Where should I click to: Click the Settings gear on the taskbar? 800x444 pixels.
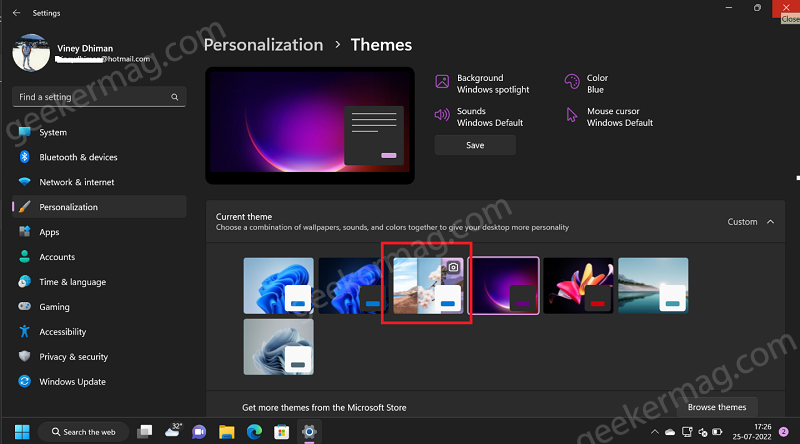coord(309,432)
